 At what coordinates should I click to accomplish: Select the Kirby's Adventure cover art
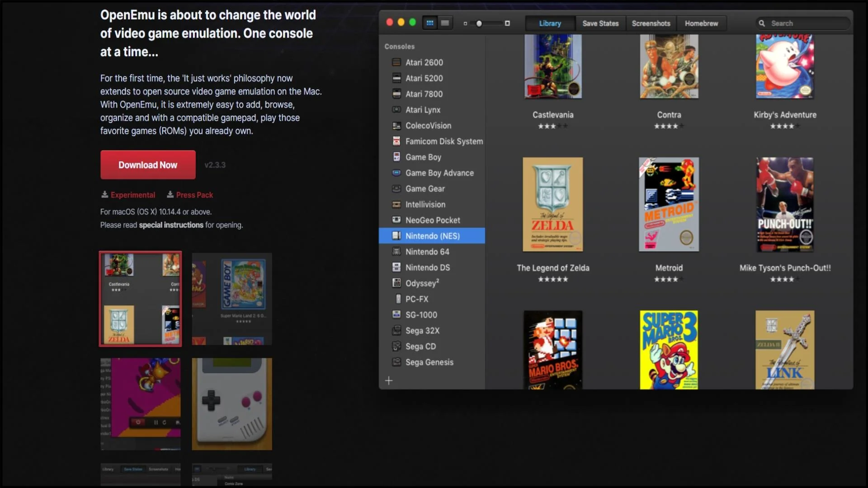tap(785, 66)
